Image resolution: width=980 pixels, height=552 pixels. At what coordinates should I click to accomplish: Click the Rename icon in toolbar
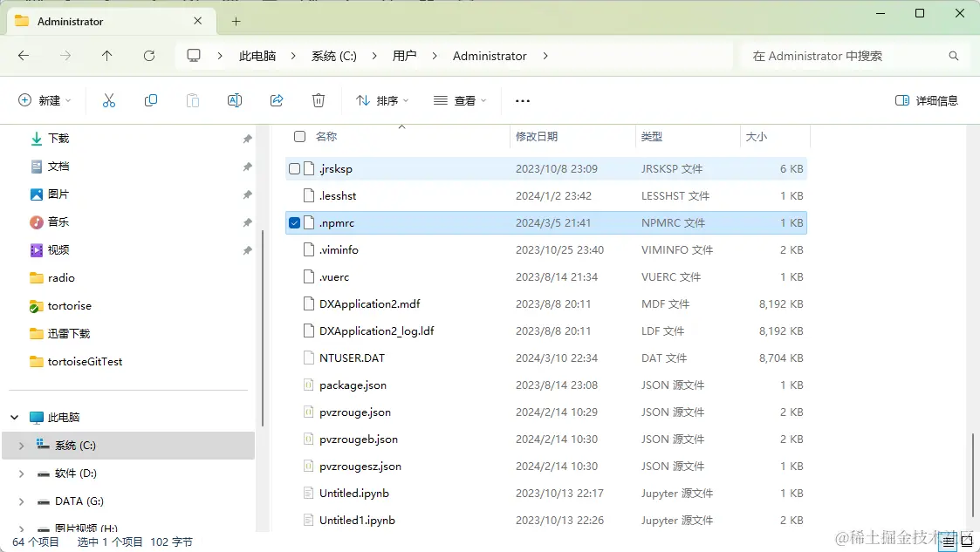click(x=235, y=100)
